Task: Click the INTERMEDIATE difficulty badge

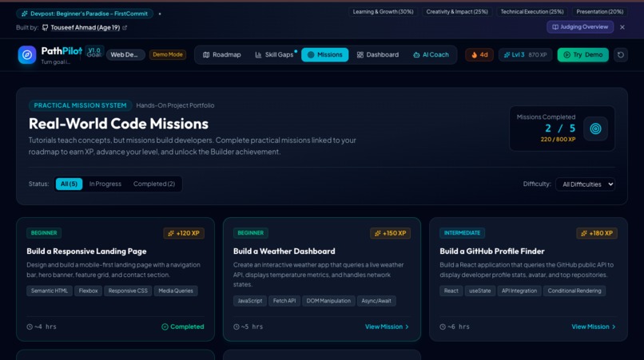Action: point(462,233)
